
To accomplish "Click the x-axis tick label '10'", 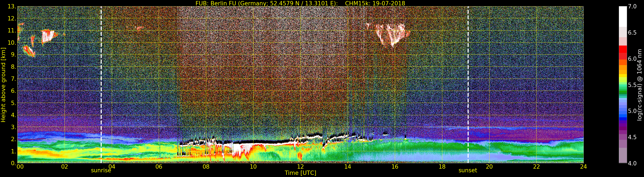I will pyautogui.click(x=253, y=167).
